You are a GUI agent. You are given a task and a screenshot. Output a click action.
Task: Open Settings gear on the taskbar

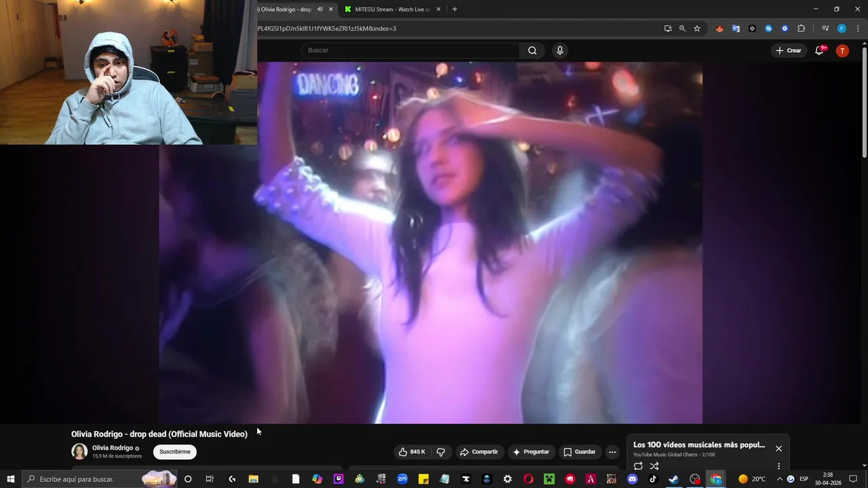[507, 479]
